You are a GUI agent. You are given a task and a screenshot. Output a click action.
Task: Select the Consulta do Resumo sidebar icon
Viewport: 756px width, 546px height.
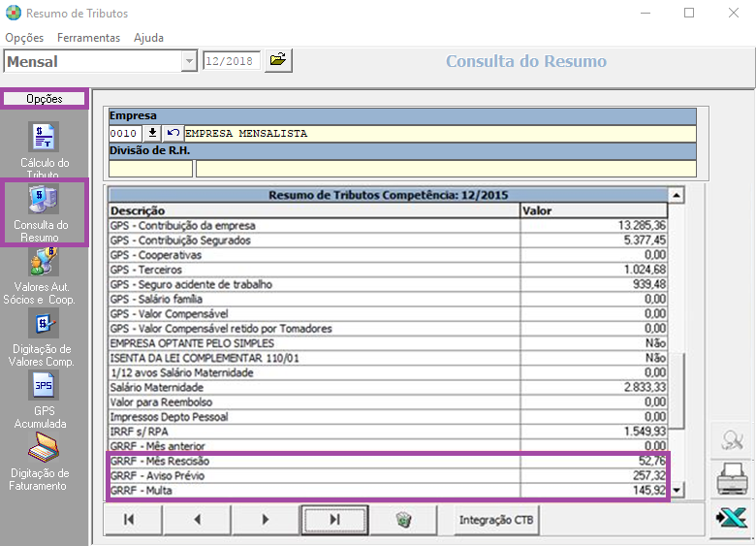coord(44,198)
